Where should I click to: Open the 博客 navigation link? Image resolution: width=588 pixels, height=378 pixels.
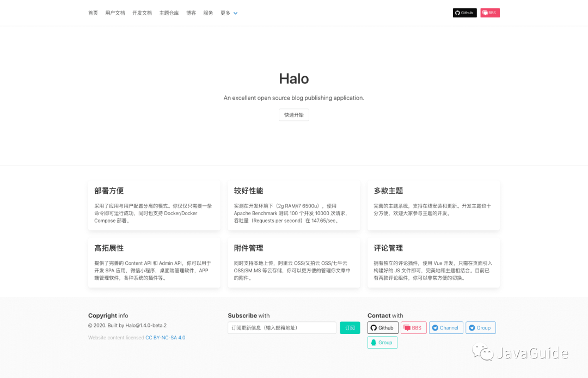(191, 13)
